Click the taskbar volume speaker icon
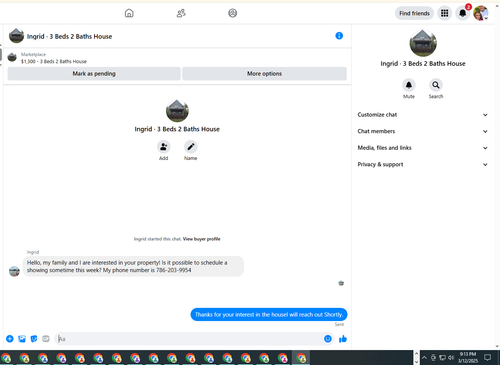The width and height of the screenshot is (500, 365). click(451, 358)
